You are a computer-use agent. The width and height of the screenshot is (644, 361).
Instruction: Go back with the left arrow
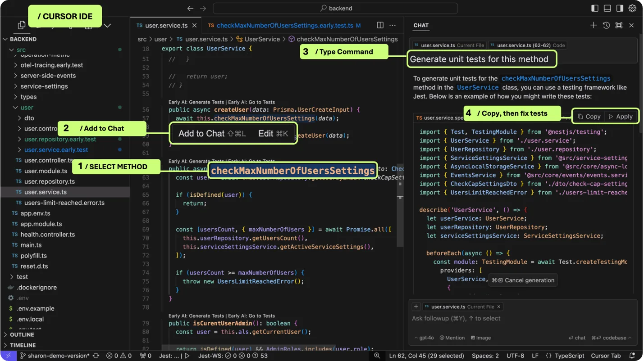[x=190, y=8]
